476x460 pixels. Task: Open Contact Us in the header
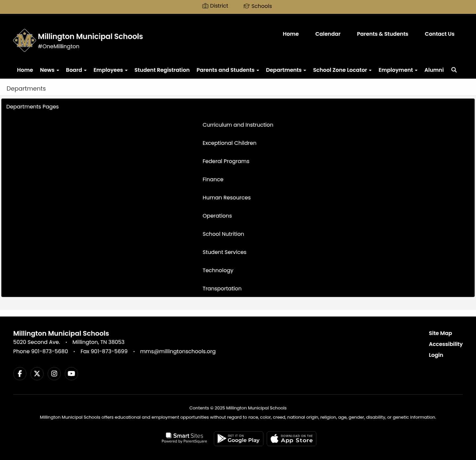440,34
